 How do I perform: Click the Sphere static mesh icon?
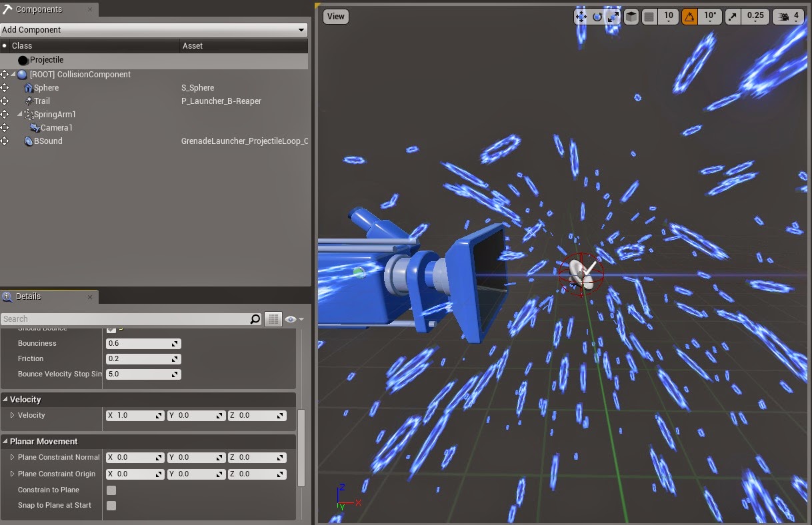tap(28, 88)
